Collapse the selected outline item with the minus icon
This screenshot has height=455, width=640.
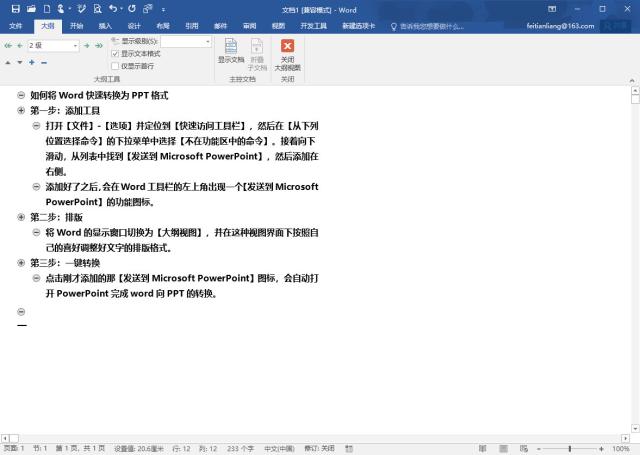tap(44, 62)
